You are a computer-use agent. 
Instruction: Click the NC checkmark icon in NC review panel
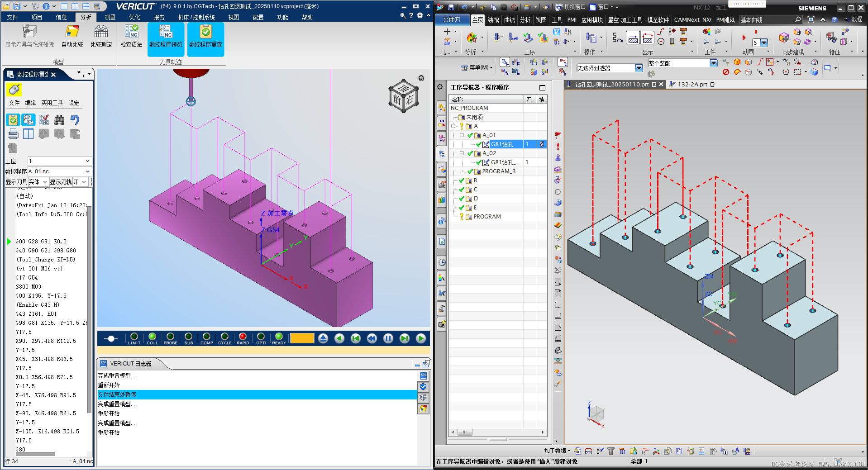(x=44, y=120)
